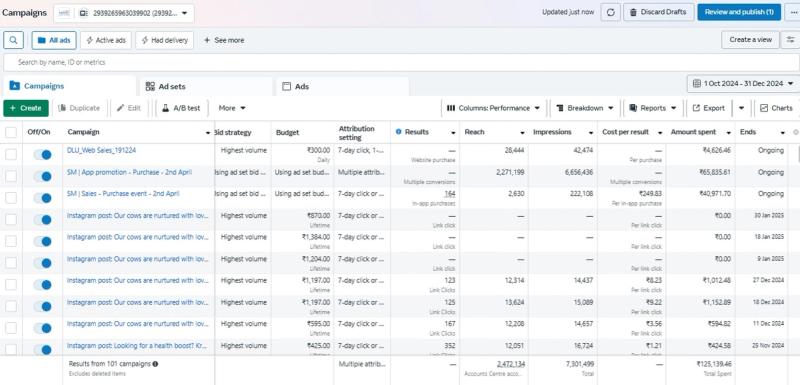Image resolution: width=800 pixels, height=385 pixels.
Task: Click See more filters option
Action: [x=224, y=40]
